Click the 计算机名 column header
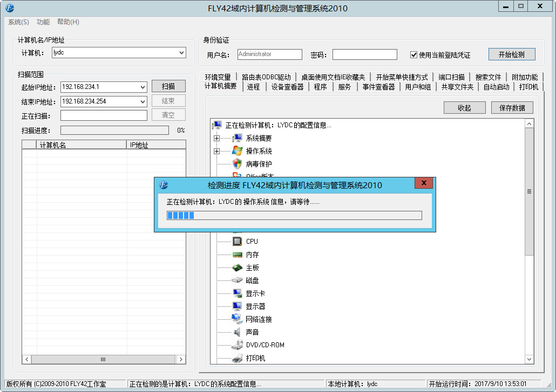The height and width of the screenshot is (392, 556). tap(82, 145)
